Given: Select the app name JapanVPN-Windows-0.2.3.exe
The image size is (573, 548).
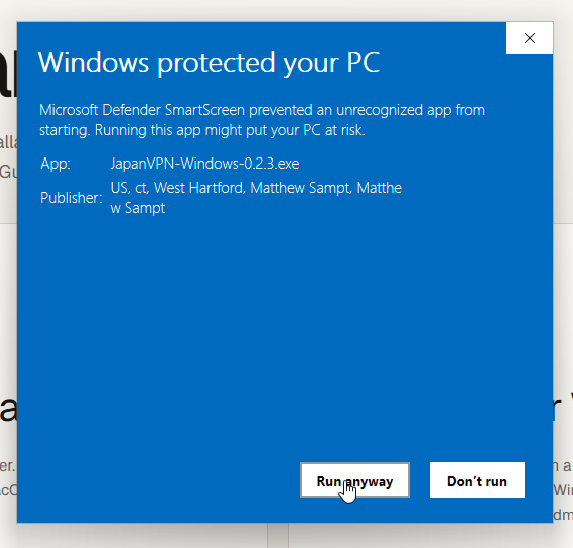Looking at the screenshot, I should pyautogui.click(x=205, y=164).
